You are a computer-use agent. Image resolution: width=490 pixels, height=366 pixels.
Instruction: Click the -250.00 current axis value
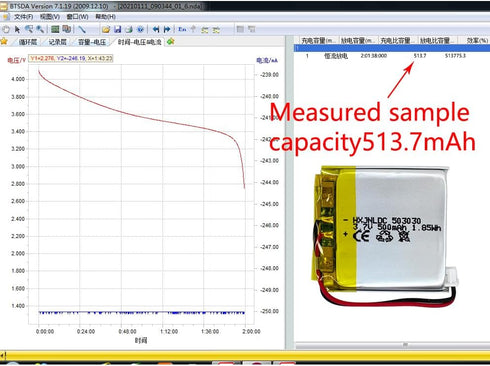269,311
